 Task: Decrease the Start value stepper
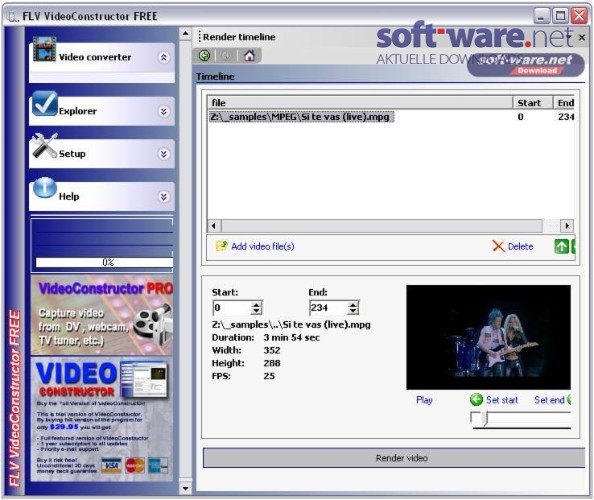pos(256,311)
